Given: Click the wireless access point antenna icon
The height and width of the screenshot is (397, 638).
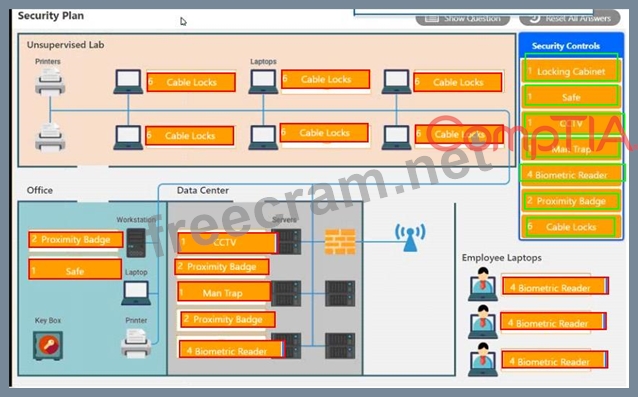Looking at the screenshot, I should pos(410,237).
